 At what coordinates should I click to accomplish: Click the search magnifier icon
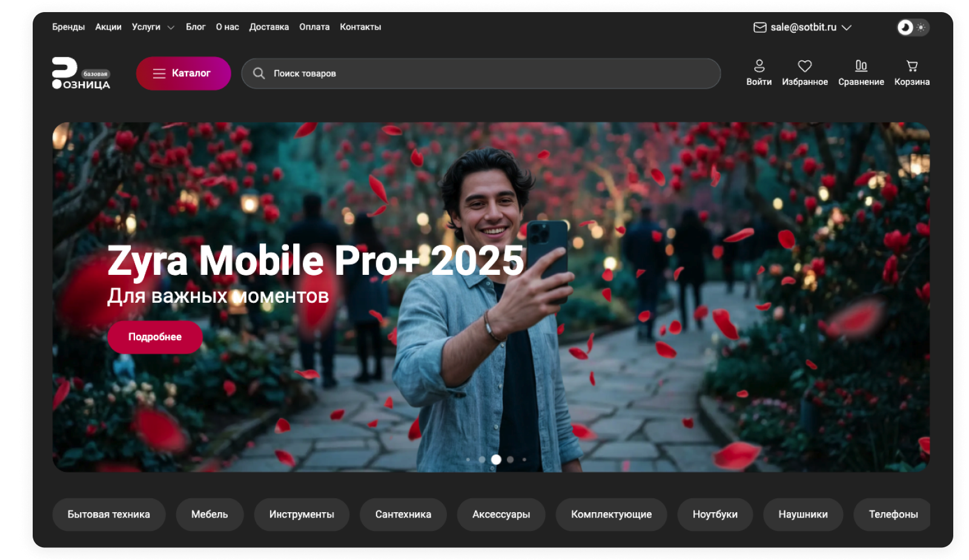259,73
